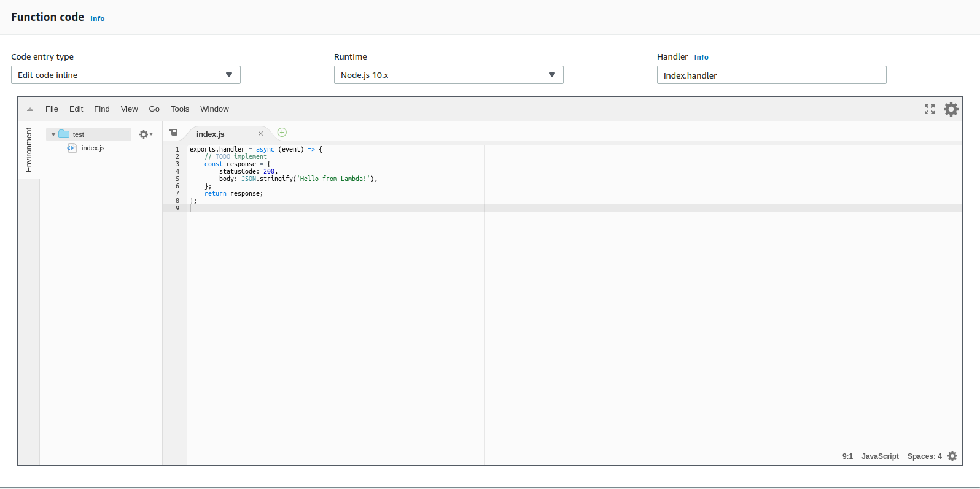Collapse the menu bar arrow
Image resolution: width=980 pixels, height=489 pixels.
(x=30, y=109)
